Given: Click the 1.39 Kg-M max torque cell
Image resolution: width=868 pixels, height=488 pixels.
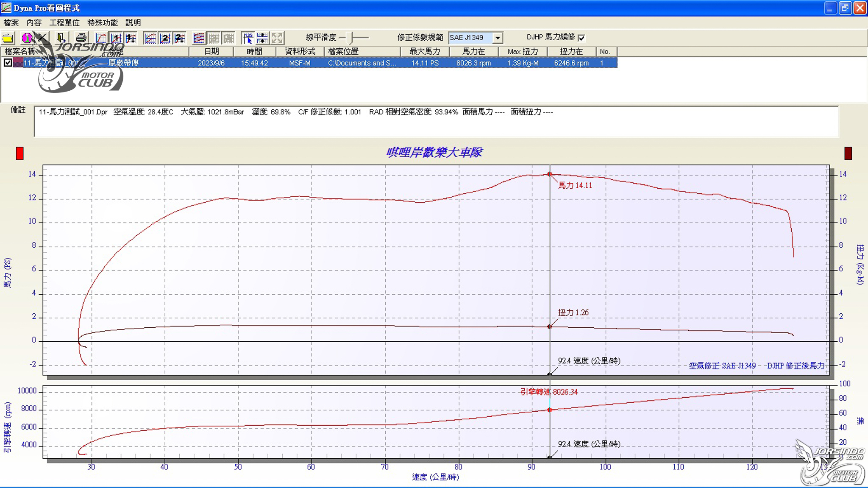Looking at the screenshot, I should (x=523, y=63).
